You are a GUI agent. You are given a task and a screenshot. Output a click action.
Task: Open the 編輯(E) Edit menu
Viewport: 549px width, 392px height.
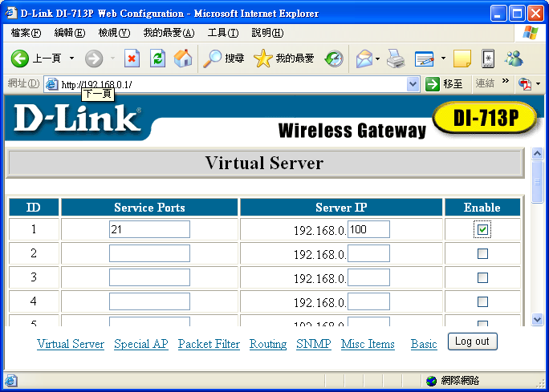coord(69,33)
